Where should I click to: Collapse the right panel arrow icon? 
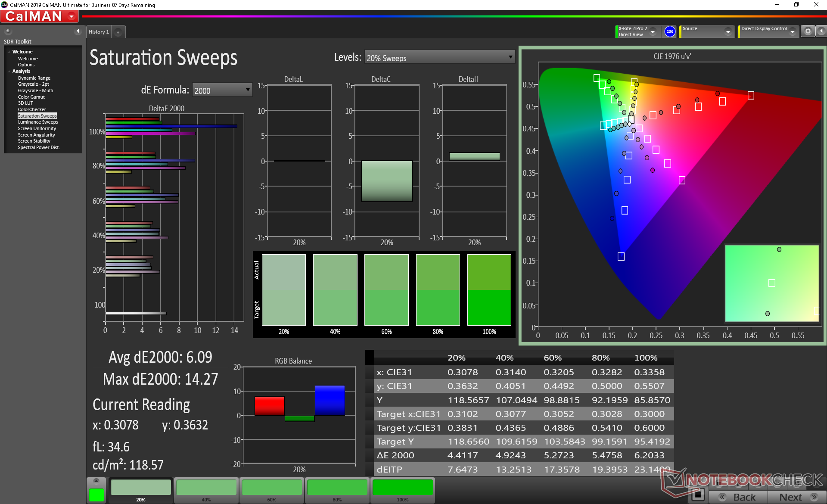click(821, 31)
